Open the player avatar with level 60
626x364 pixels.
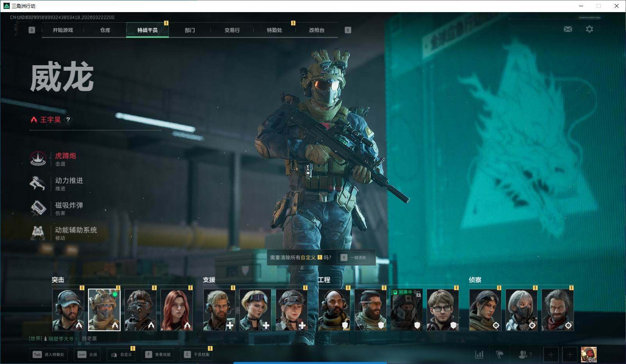click(588, 355)
